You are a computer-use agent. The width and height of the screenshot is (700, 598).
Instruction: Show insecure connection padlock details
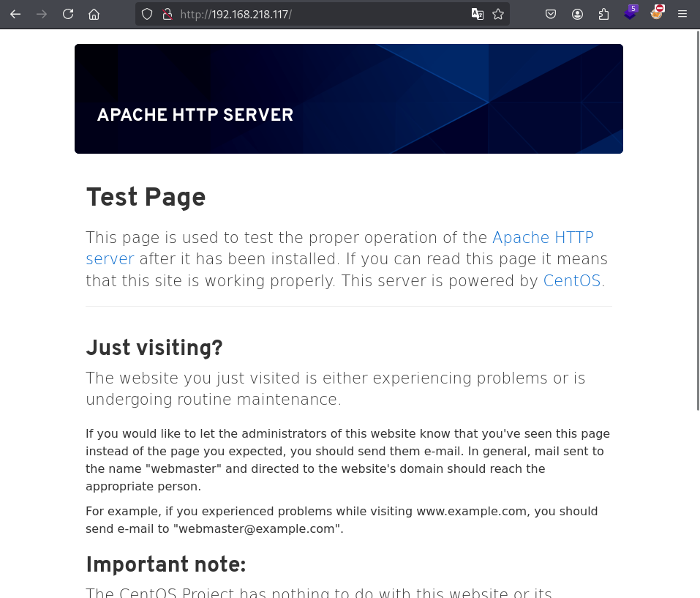tap(168, 15)
